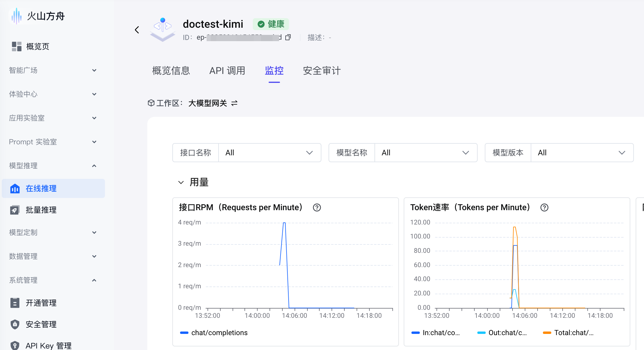Switch workspace with the swap icon after 大模型网关

(235, 103)
